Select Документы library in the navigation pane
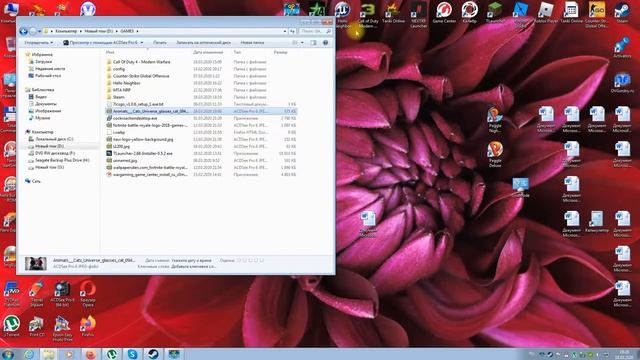640x360 pixels. 46,104
